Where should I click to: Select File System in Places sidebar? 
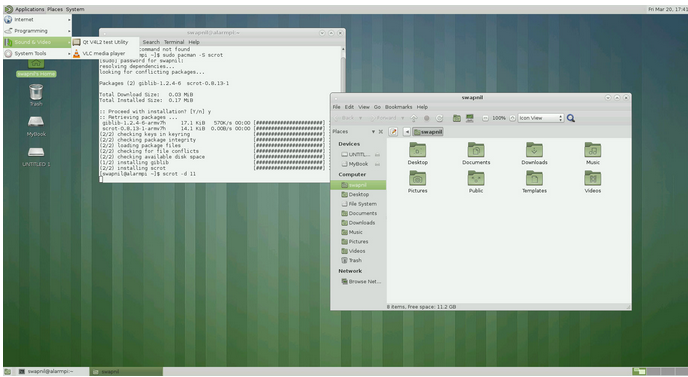pos(358,204)
